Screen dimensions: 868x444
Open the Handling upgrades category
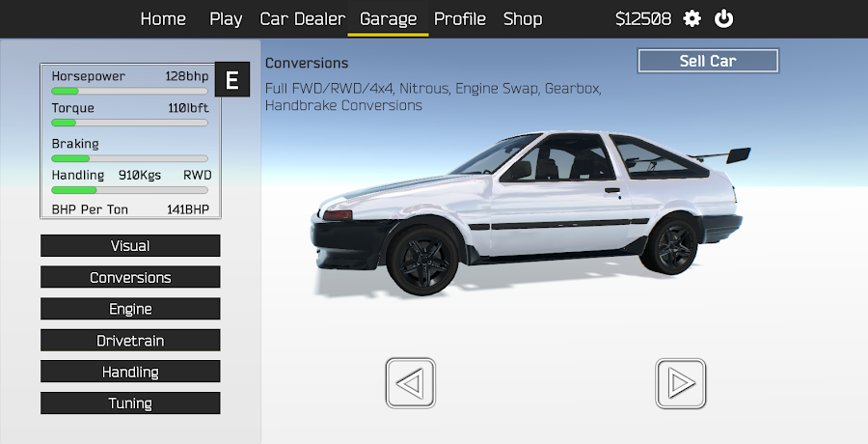tap(130, 372)
